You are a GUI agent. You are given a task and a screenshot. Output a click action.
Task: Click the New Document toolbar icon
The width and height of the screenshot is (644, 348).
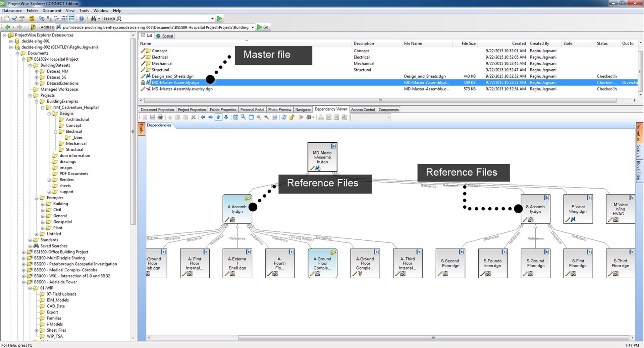point(6,18)
